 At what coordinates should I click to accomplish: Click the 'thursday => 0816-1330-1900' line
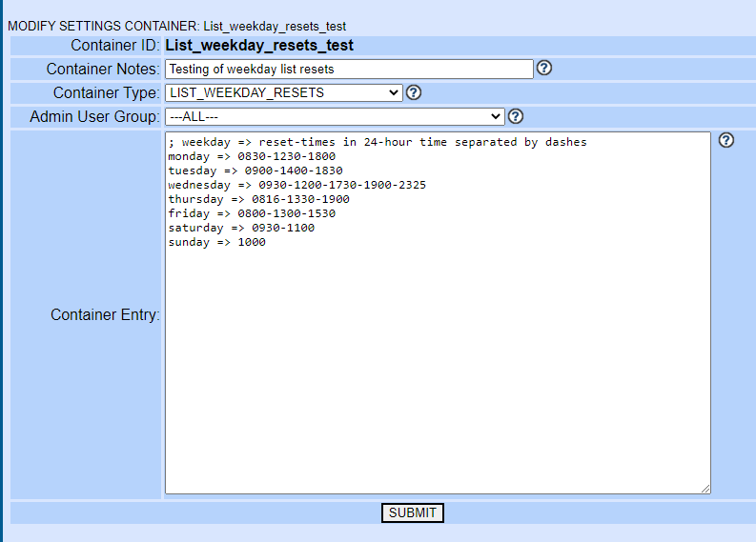tap(259, 199)
